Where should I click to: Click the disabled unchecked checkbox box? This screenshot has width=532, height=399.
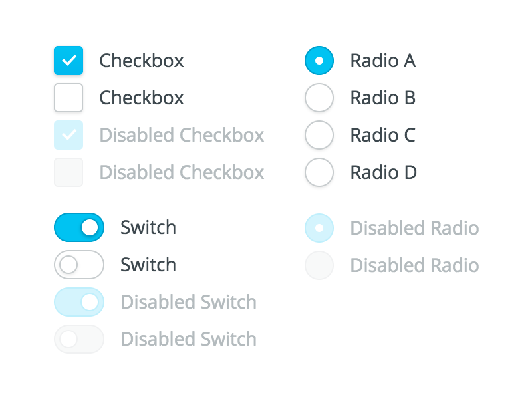68,172
